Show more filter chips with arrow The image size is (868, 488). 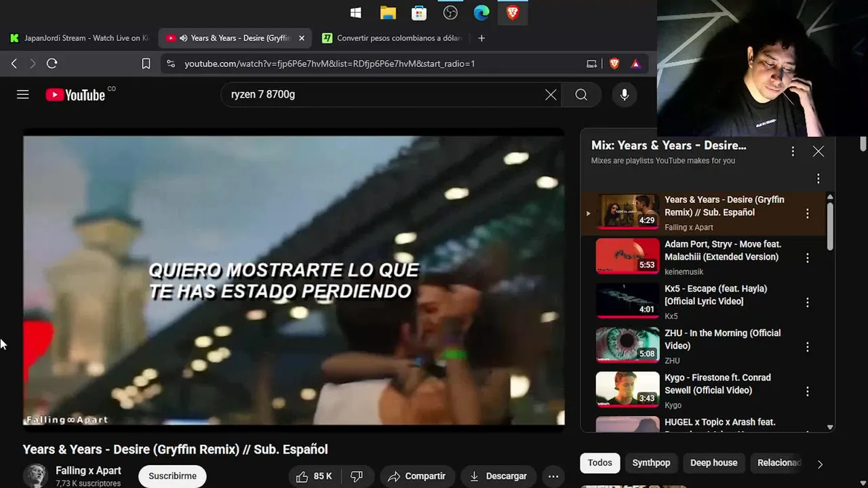click(x=820, y=464)
